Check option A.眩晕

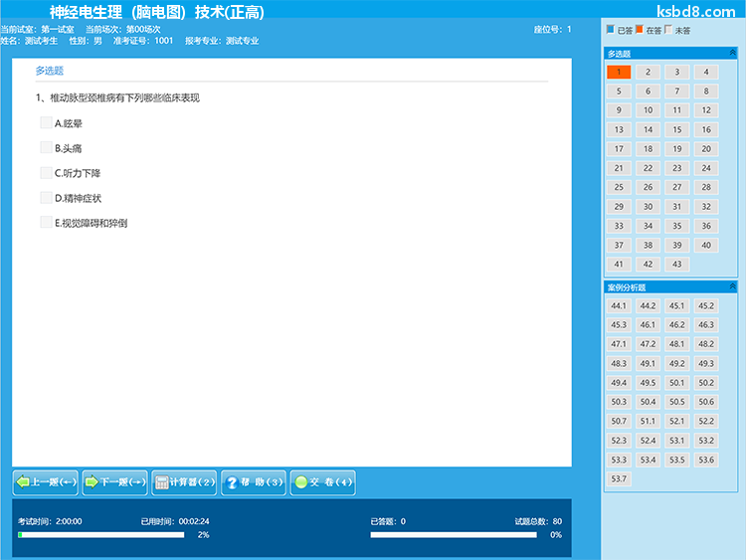click(46, 122)
